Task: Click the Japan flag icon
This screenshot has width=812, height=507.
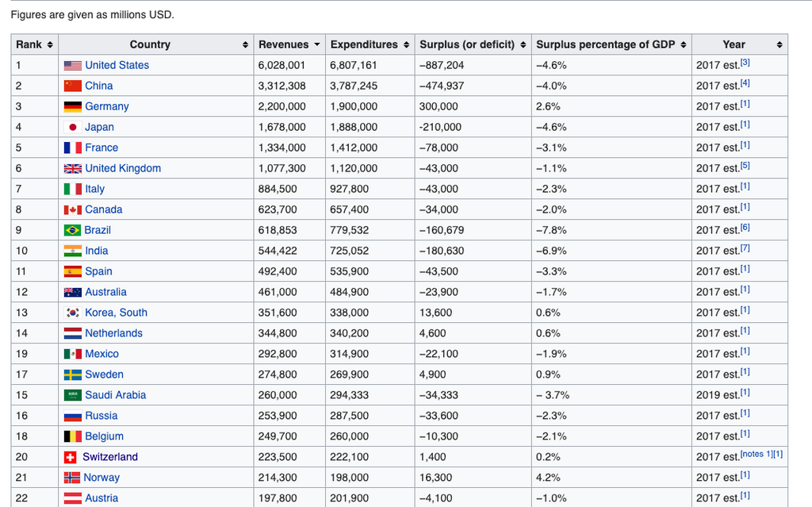Action: click(73, 127)
